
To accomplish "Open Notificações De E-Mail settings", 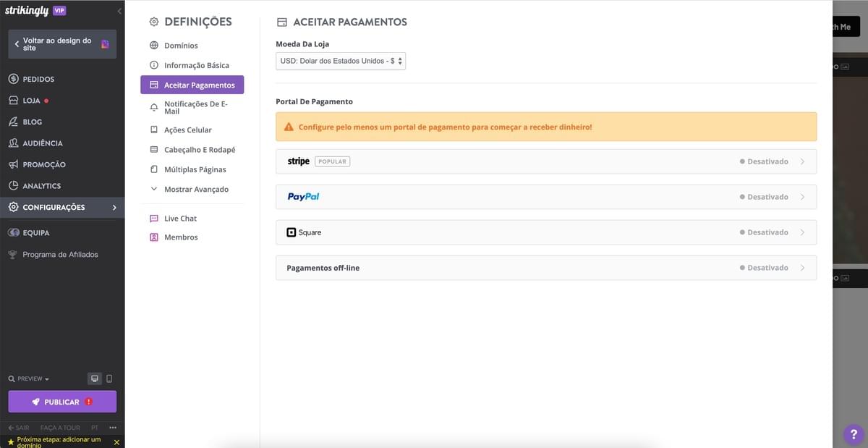I will tap(195, 106).
